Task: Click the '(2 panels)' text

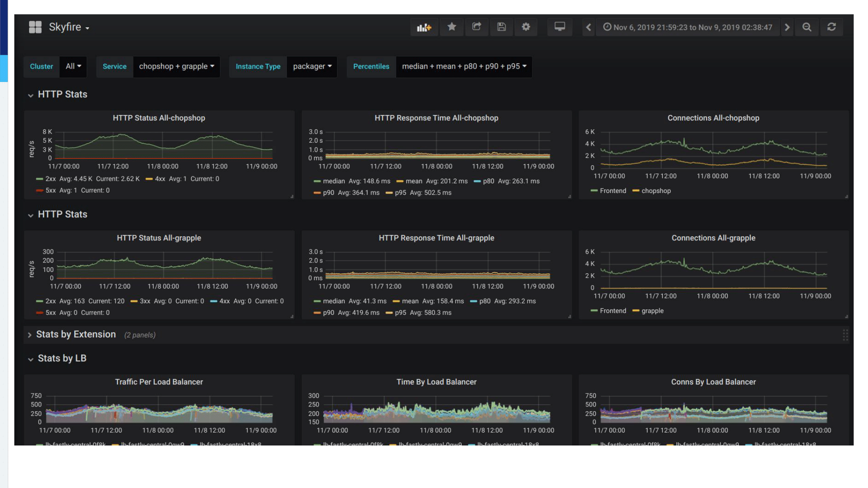Action: tap(140, 335)
